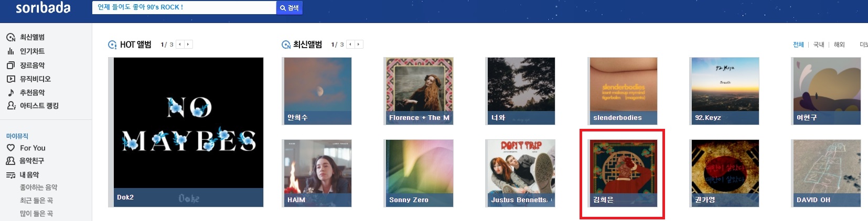Viewport: 868px width, 221px height.
Task: Click the 추천음악 music note icon
Action: click(x=10, y=93)
